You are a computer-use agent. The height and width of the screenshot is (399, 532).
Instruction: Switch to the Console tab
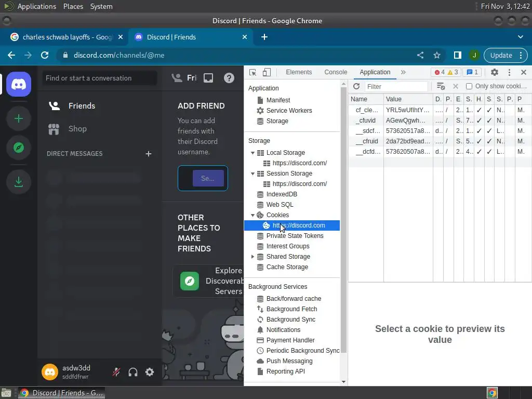336,72
